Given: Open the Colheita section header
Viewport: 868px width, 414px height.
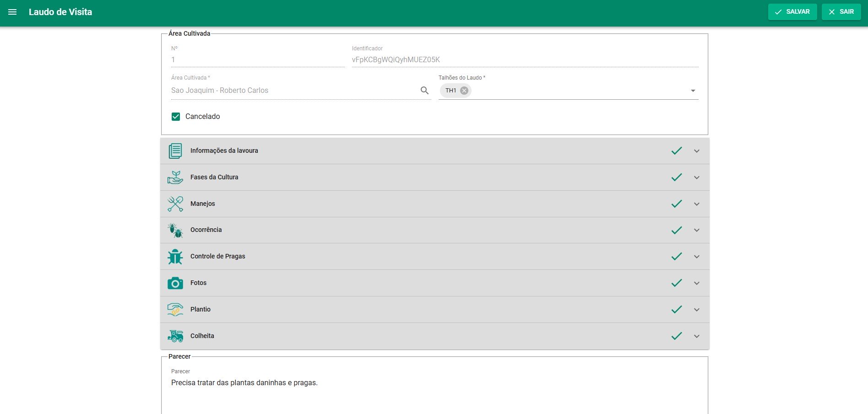Looking at the screenshot, I should point(412,336).
